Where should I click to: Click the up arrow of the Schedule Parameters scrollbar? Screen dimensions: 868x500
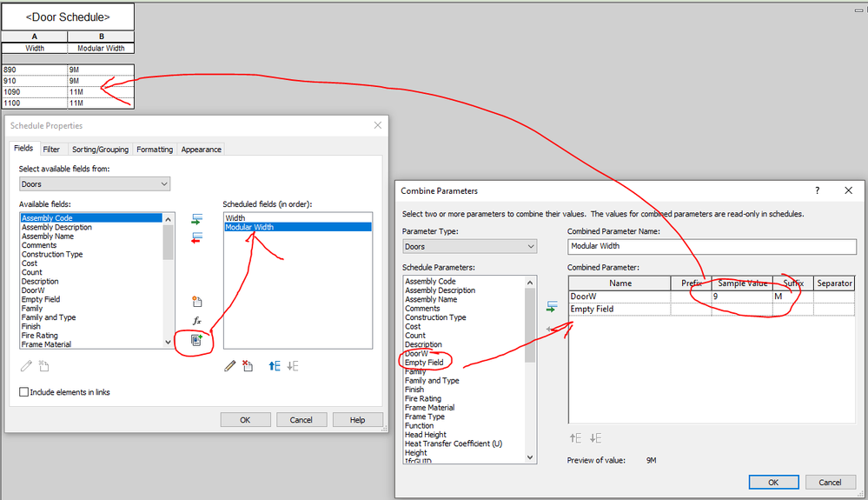530,283
